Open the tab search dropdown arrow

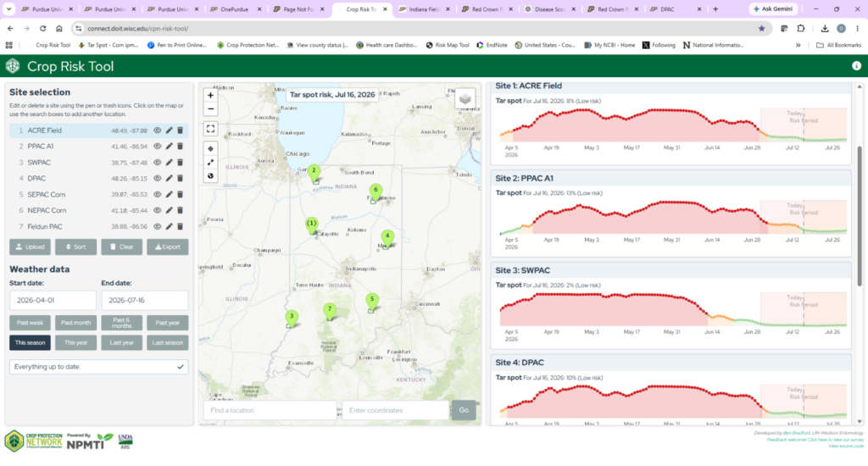click(x=8, y=9)
